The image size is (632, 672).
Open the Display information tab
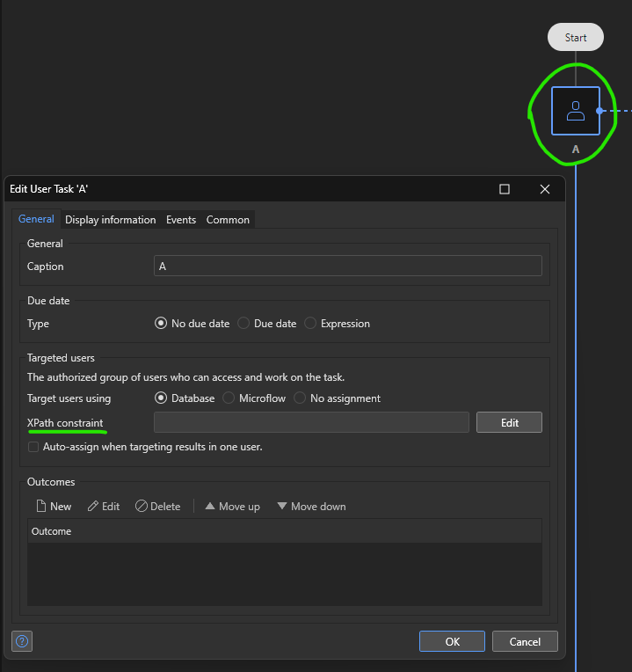111,220
